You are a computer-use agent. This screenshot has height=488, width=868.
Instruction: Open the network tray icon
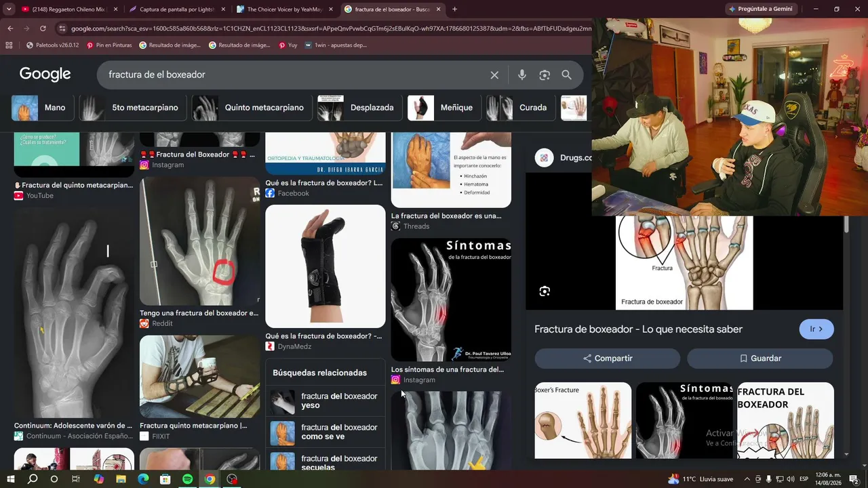(x=779, y=479)
